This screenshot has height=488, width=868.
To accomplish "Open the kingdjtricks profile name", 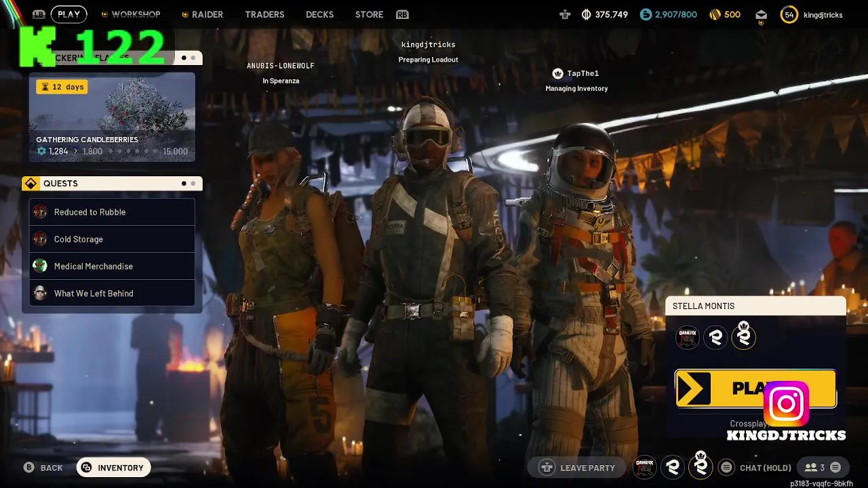I will tap(823, 14).
